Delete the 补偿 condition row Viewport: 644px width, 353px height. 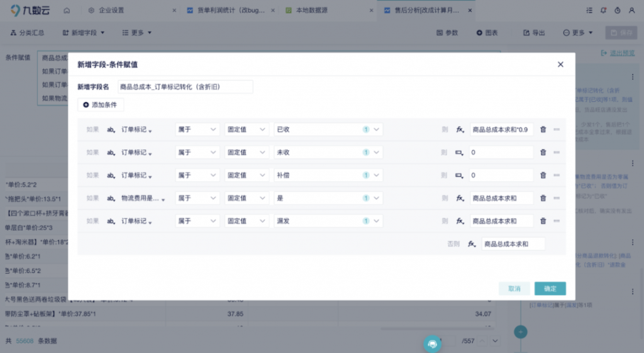(543, 175)
